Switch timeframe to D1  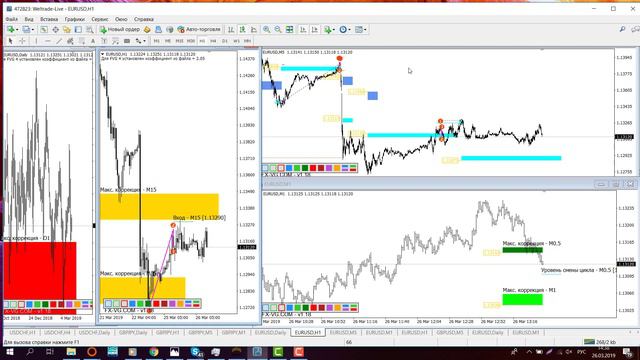pos(224,41)
